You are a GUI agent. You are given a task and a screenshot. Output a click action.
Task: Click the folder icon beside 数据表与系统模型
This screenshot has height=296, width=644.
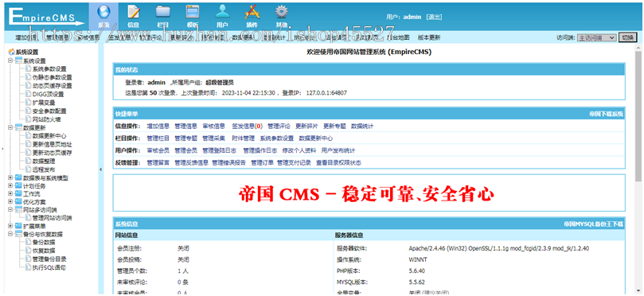coord(18,177)
